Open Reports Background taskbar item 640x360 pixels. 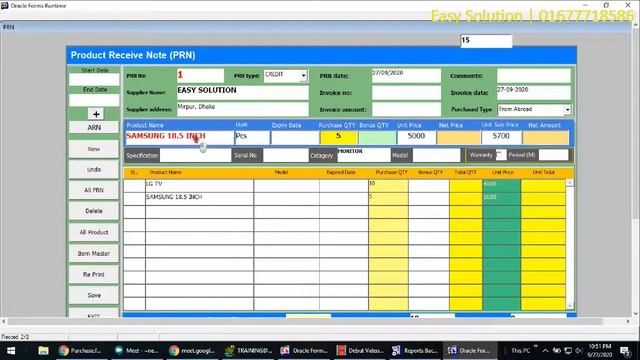tap(415, 351)
